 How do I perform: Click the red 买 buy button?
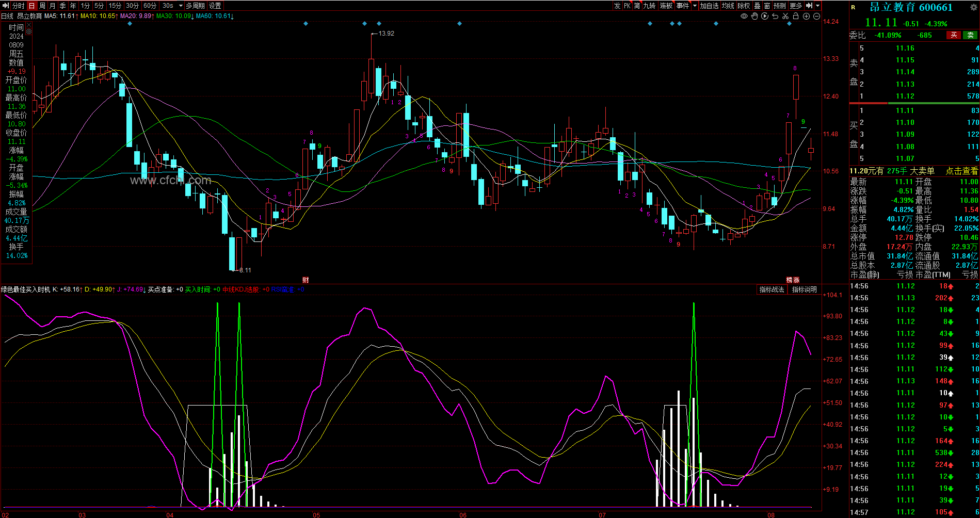954,35
